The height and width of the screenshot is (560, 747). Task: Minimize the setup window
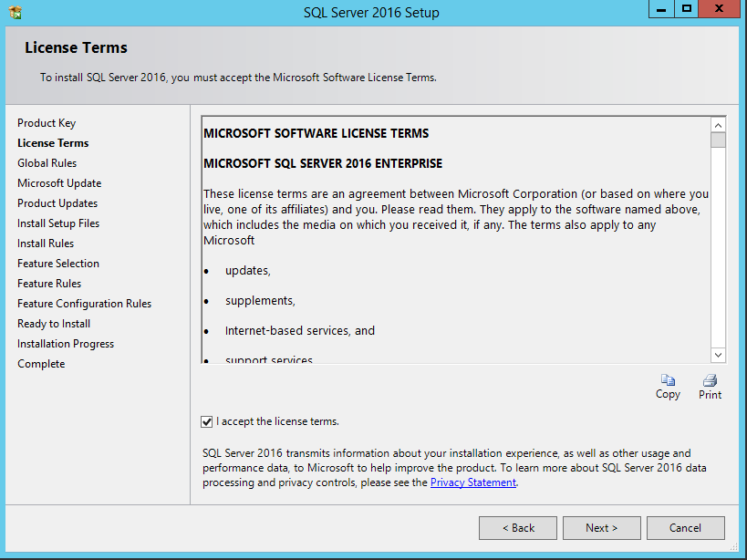(661, 9)
